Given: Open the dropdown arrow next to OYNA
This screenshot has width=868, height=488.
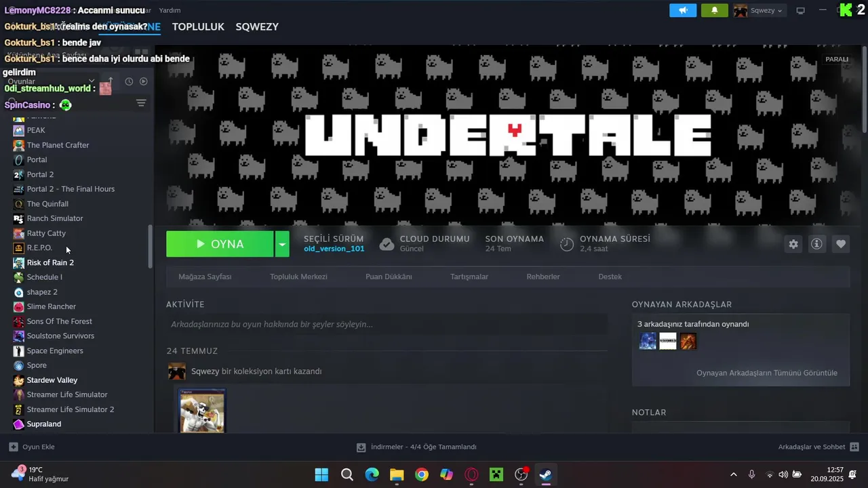Looking at the screenshot, I should (282, 244).
